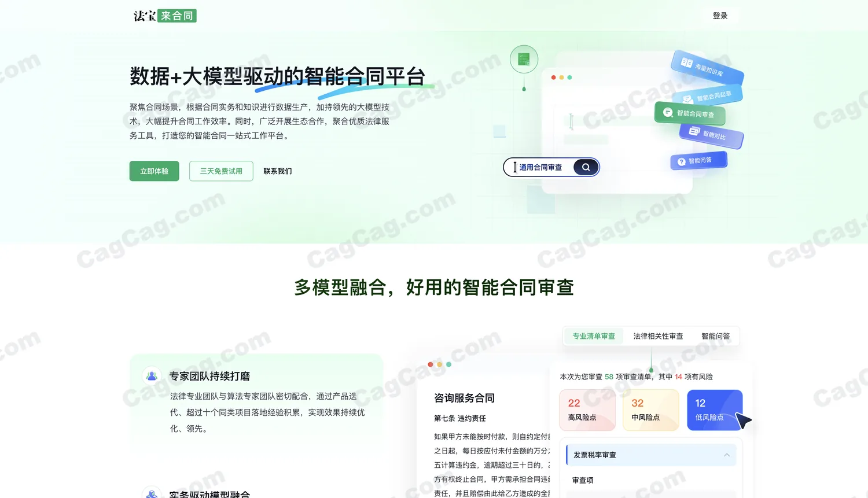Image resolution: width=868 pixels, height=498 pixels.
Task: Click the 咨询服务合同 title
Action: pos(464,398)
